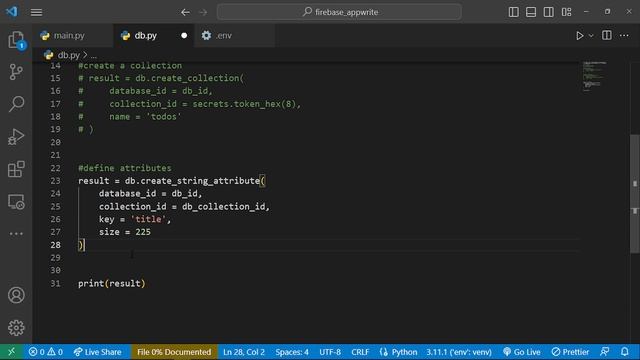Change end of line sequence CRLF

tap(360, 352)
